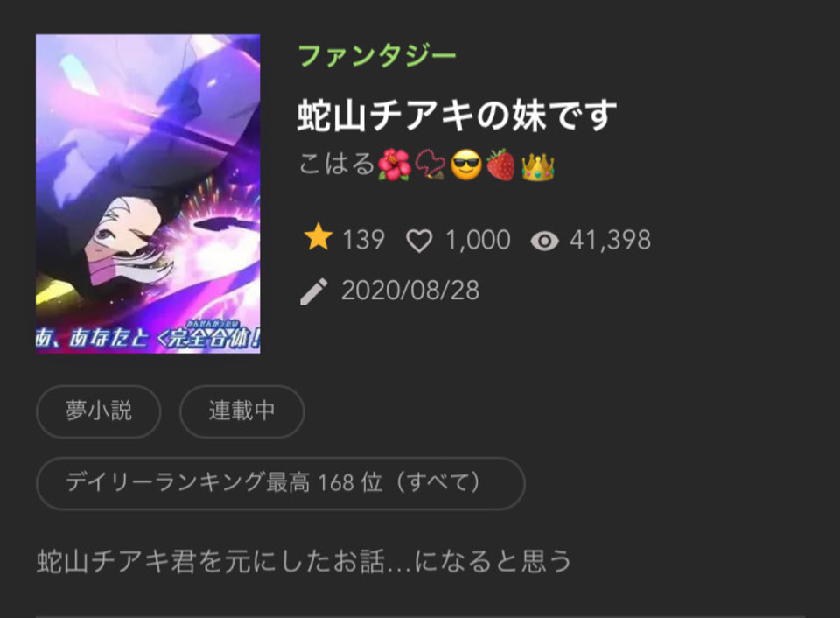This screenshot has height=618, width=840.
Task: Click the strawberry emoji in author name
Action: (500, 165)
